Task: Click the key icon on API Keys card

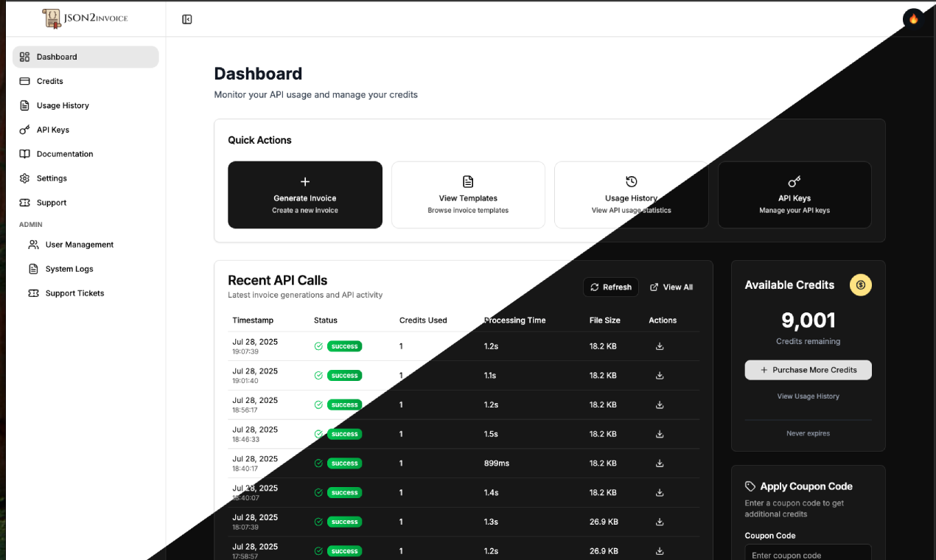Action: tap(794, 181)
